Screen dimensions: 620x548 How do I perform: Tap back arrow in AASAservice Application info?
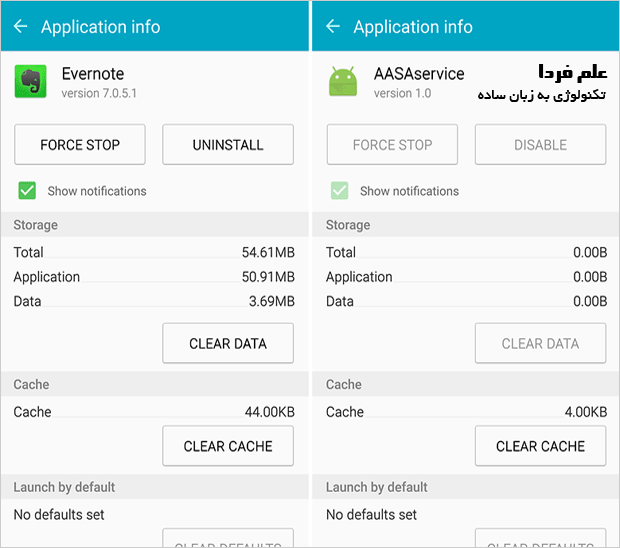[x=333, y=26]
